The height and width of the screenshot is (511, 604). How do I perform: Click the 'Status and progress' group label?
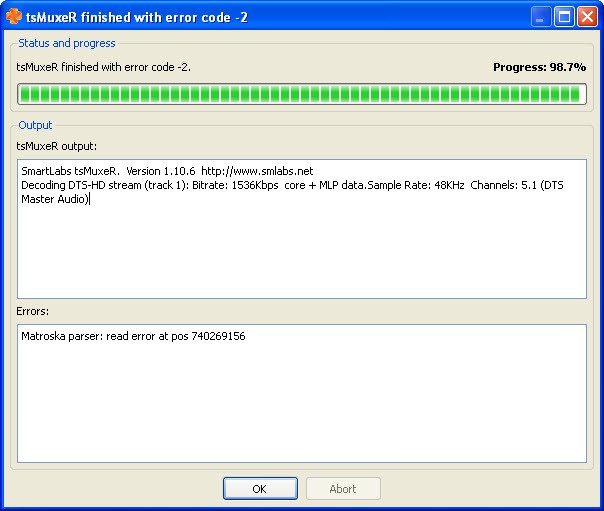click(x=67, y=43)
